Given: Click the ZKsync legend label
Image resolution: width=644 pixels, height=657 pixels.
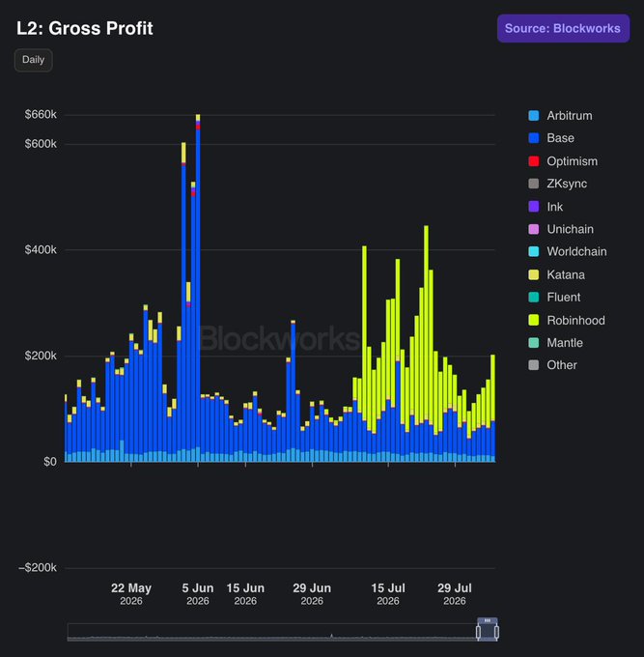Looking at the screenshot, I should coord(567,184).
